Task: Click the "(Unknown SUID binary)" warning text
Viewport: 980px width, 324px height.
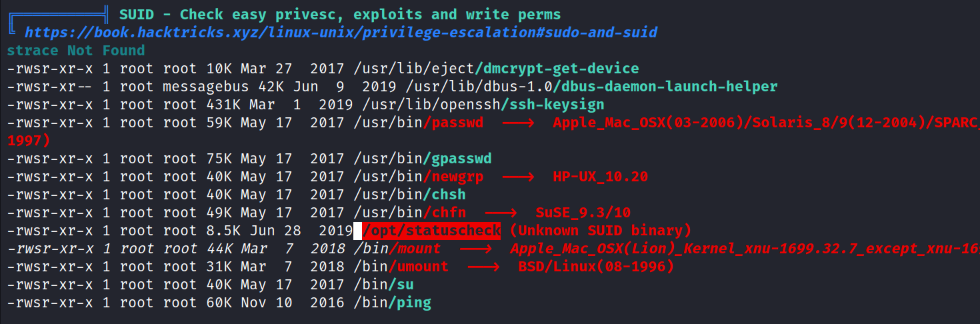Action: point(601,231)
